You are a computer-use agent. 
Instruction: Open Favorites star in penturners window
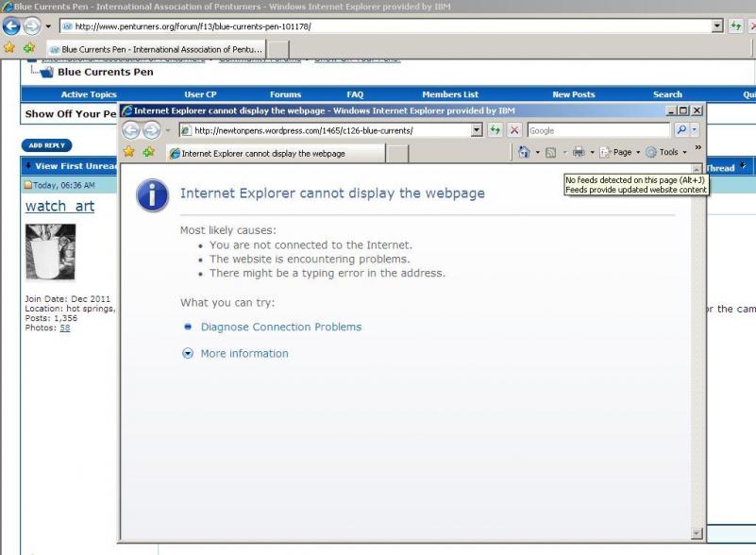tap(9, 47)
